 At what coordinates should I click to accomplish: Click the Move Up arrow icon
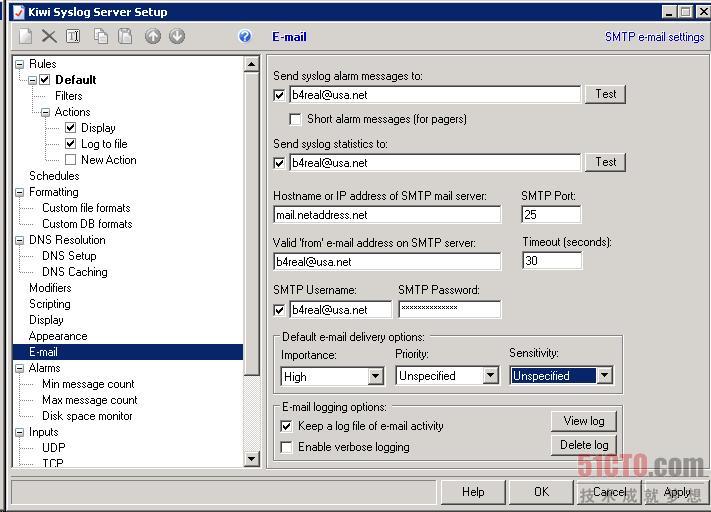tap(153, 36)
